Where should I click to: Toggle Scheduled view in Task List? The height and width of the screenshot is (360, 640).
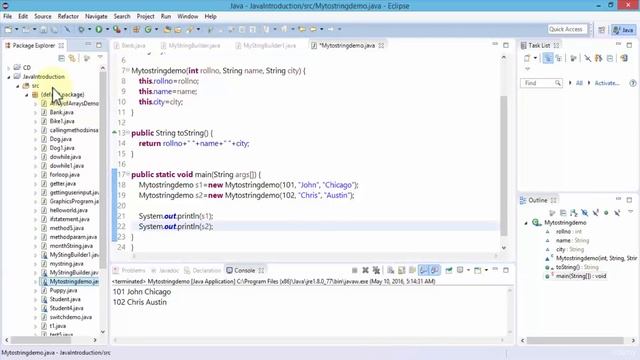point(558,58)
